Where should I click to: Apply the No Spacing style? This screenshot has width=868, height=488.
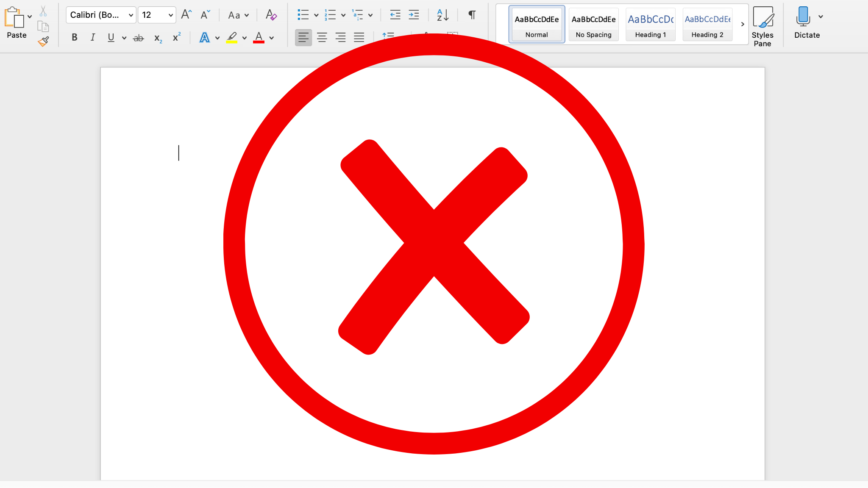pyautogui.click(x=593, y=25)
